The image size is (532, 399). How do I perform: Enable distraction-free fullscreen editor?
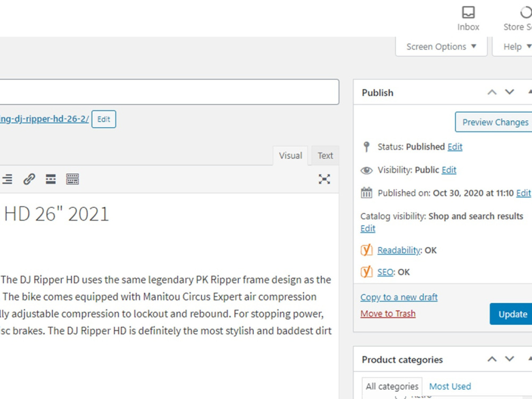click(325, 179)
